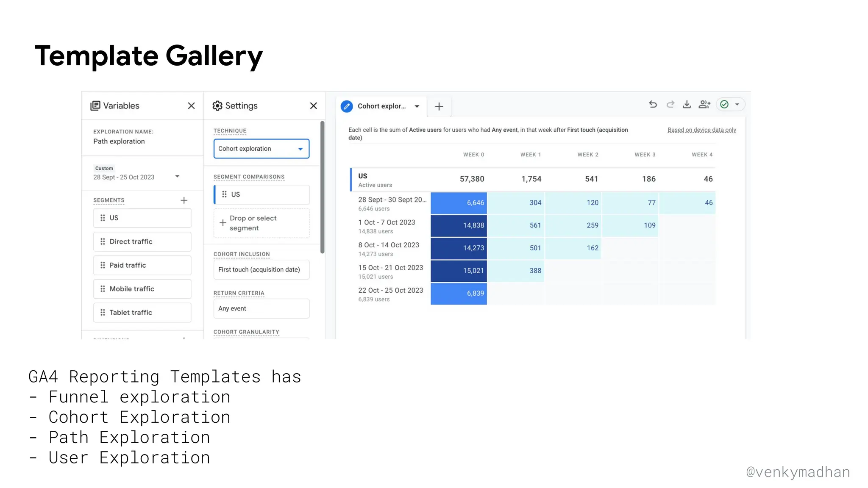
Task: Click the pencil edit icon on Cohort tab
Action: (x=347, y=106)
